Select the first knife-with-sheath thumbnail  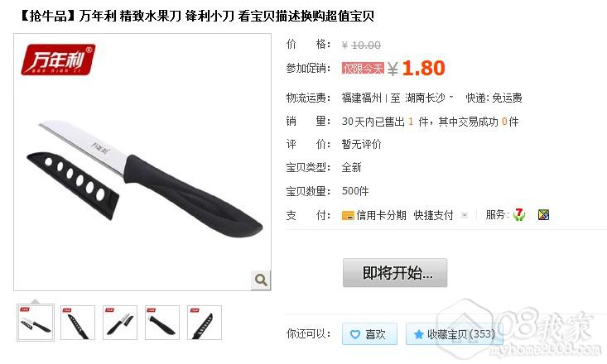[x=36, y=323]
